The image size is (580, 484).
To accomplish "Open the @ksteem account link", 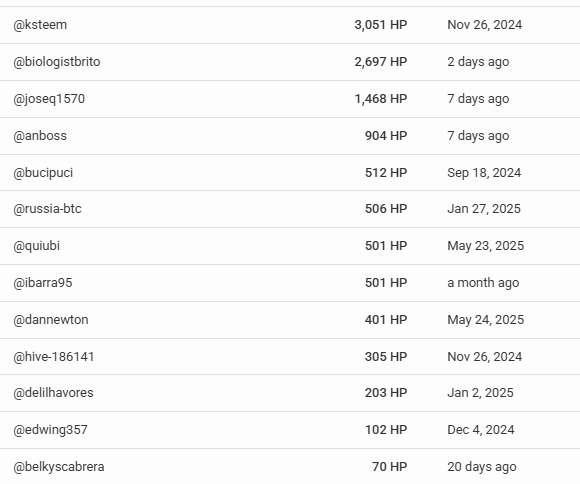I will tap(40, 25).
